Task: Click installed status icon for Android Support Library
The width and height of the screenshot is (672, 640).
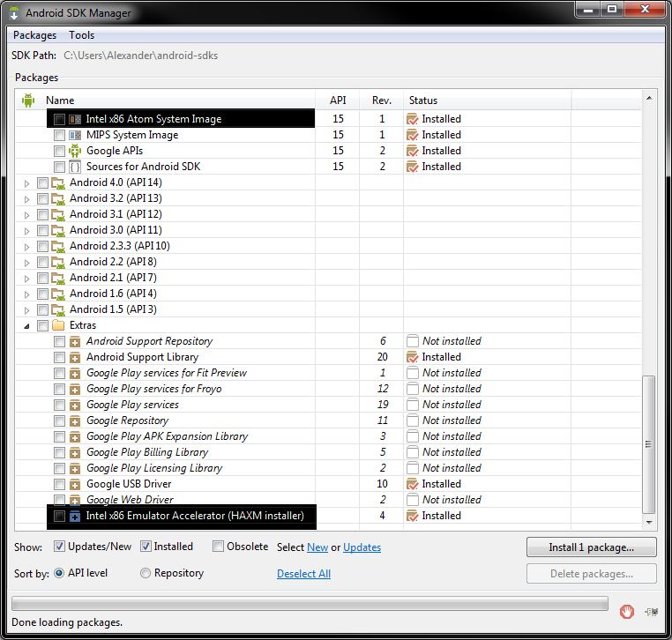Action: point(413,357)
